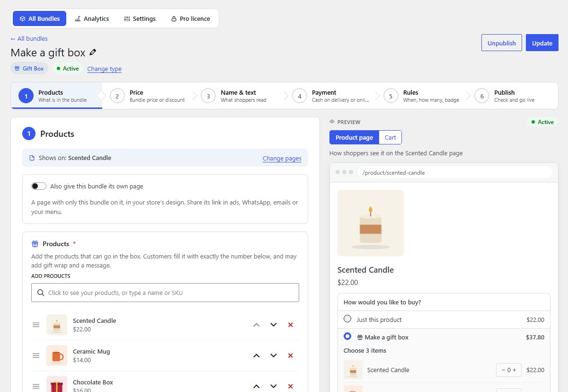Move Scented Candle down in the list
The image size is (568, 392).
point(274,325)
